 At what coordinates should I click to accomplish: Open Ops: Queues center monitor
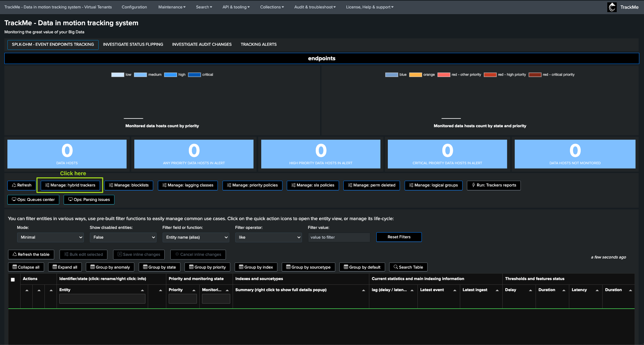point(33,200)
